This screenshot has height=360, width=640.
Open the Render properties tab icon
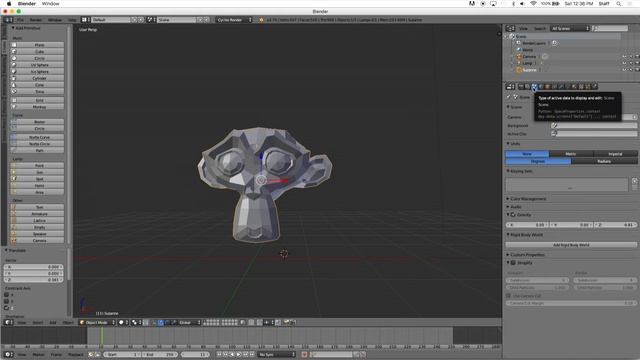521,87
